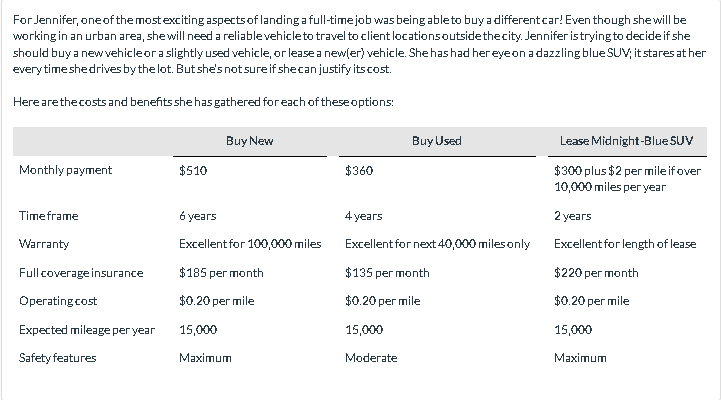Click Excellent for 100,000 miles warranty text

pos(250,244)
